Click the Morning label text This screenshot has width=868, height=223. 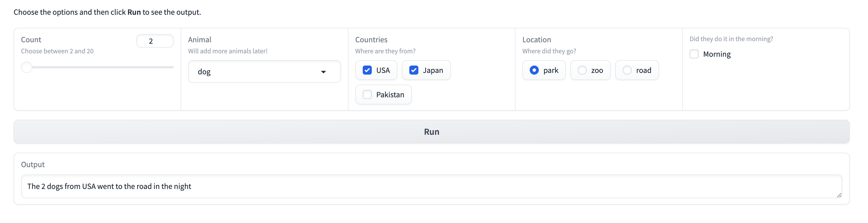pos(716,54)
